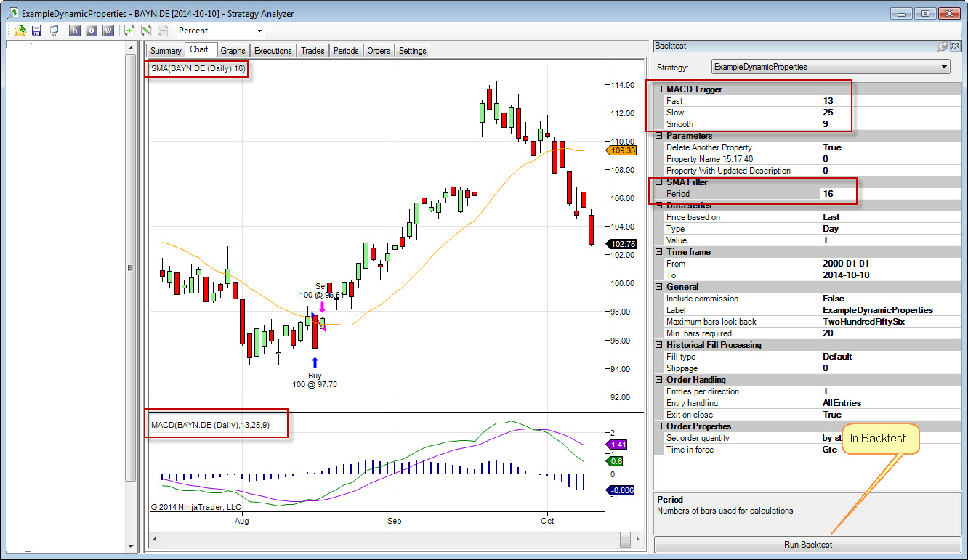Collapse the SMA Filter section
The image size is (968, 560).
658,182
